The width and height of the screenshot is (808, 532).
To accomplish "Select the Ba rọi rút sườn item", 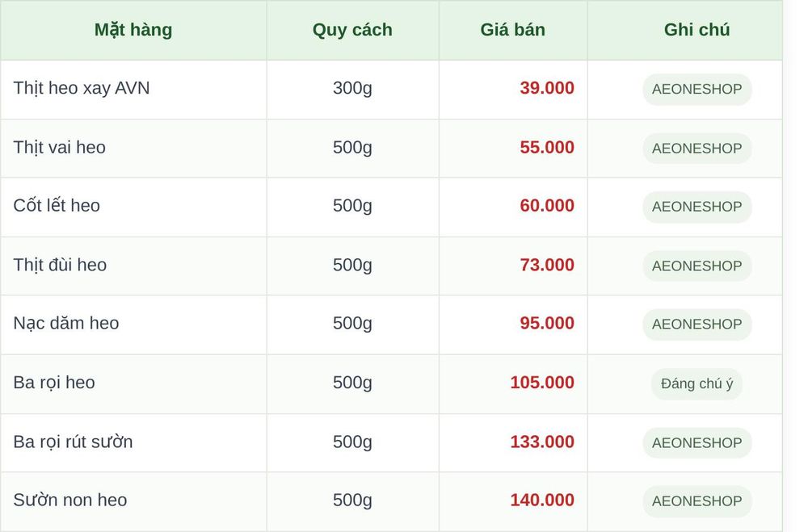I will 74,442.
